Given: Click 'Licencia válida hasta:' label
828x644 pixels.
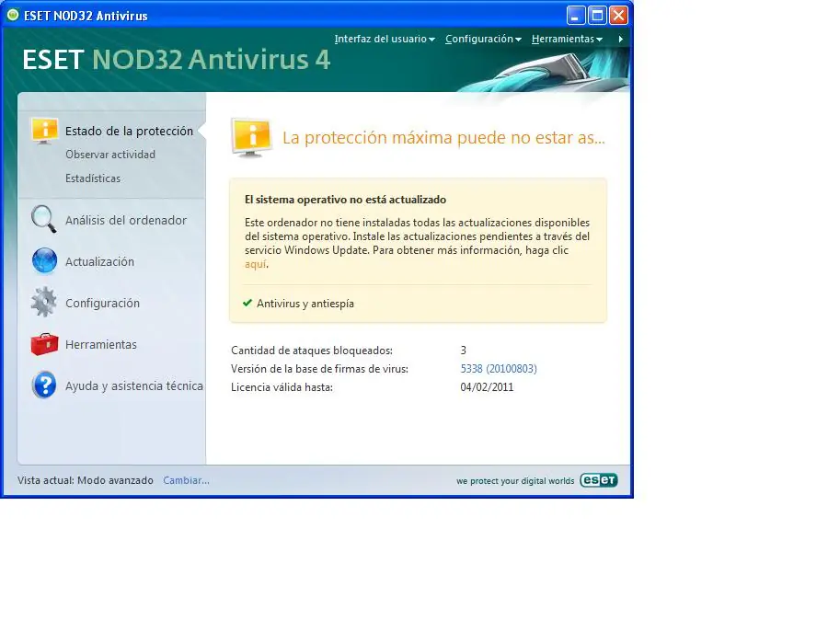Looking at the screenshot, I should (x=282, y=387).
